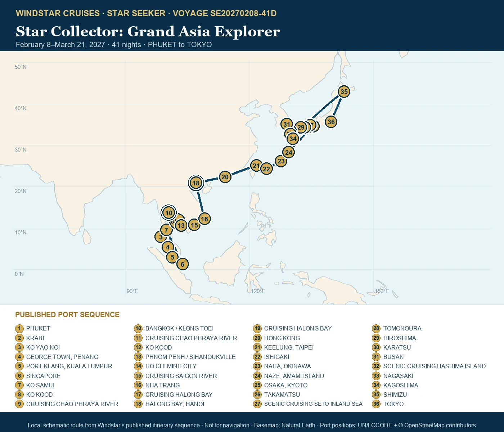Click legend badge 1 beside PHUKET
The width and height of the screenshot is (504, 432).
[19, 328]
